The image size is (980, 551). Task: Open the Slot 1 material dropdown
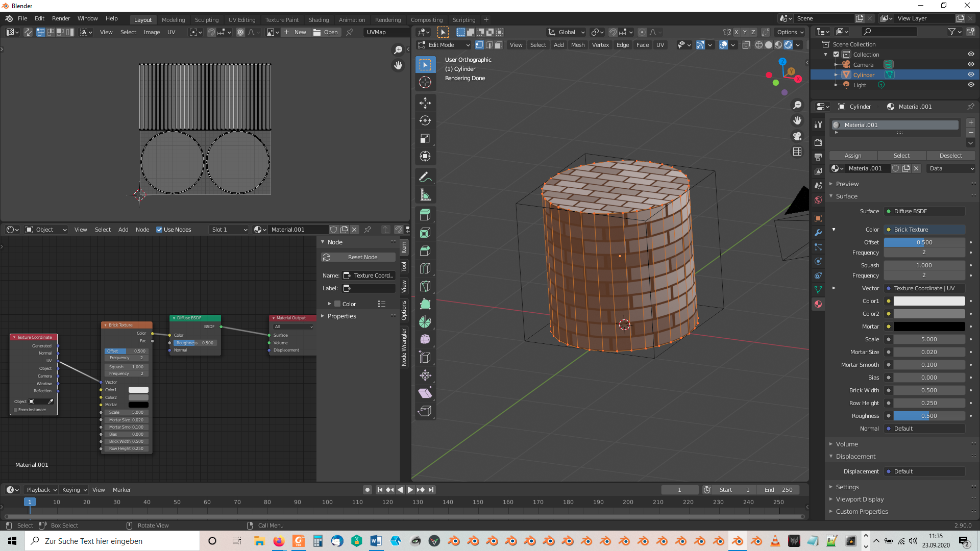(x=229, y=230)
